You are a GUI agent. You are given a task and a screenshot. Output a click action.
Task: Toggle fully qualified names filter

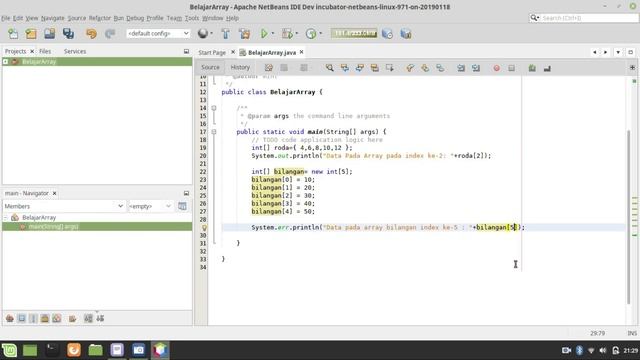click(x=72, y=318)
